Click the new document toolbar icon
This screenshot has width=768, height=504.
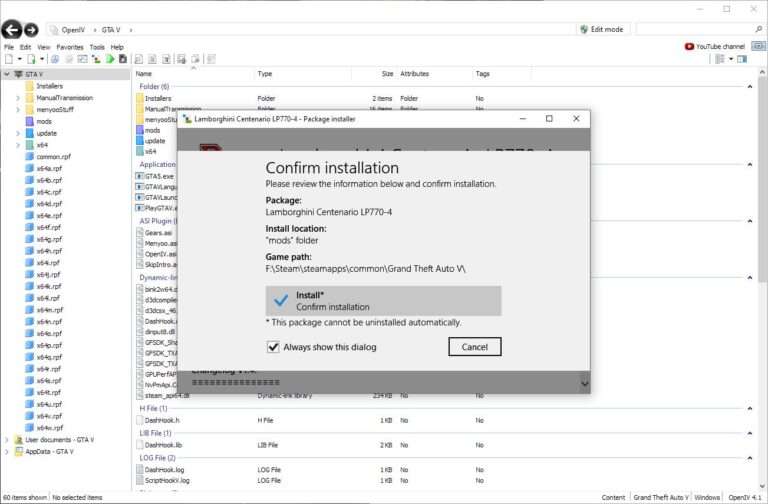[9, 60]
